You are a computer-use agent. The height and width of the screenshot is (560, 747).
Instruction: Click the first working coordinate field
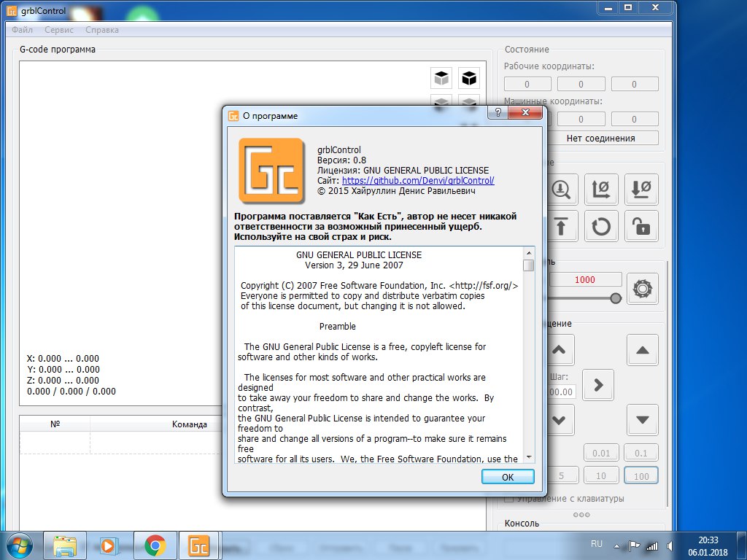click(x=527, y=85)
